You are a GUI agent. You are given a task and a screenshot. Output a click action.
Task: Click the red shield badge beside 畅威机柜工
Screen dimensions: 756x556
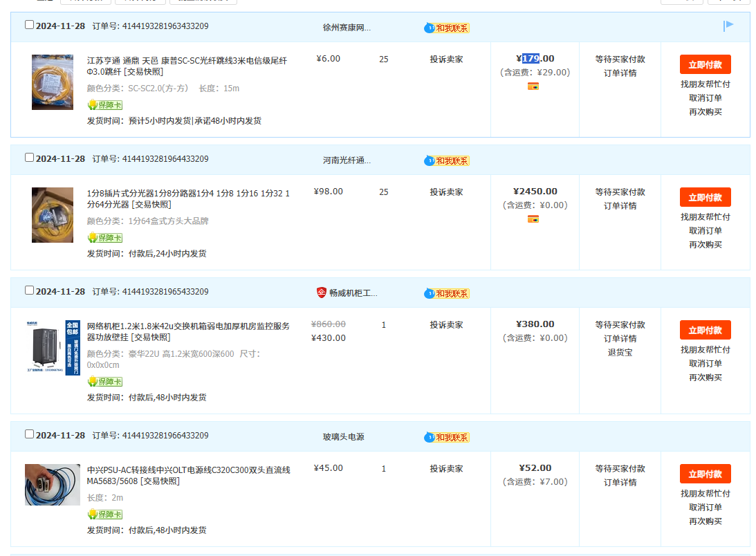coord(321,293)
